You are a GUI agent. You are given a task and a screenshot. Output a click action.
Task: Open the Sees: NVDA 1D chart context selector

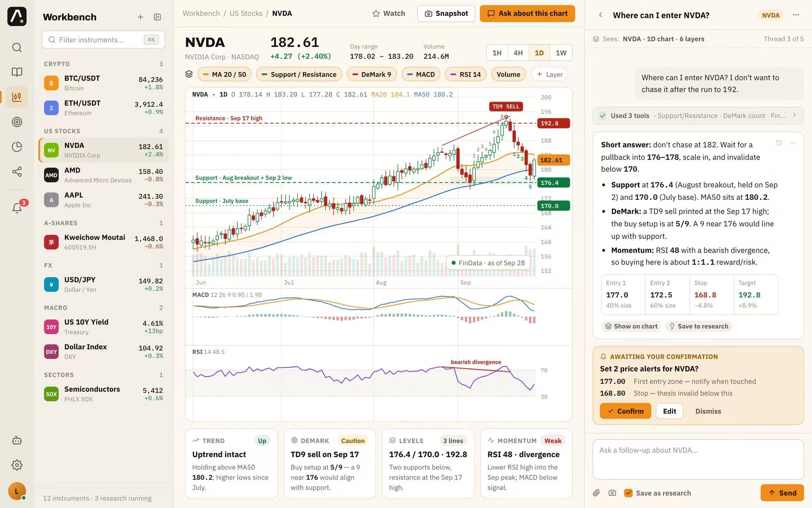pyautogui.click(x=649, y=39)
